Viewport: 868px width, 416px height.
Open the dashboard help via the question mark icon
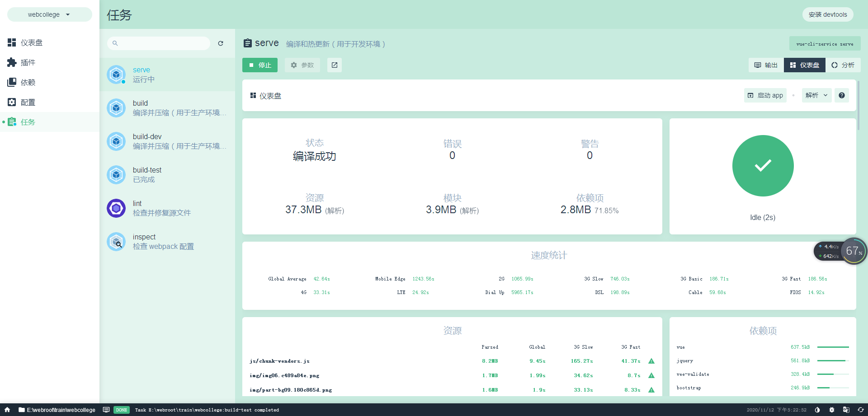841,95
